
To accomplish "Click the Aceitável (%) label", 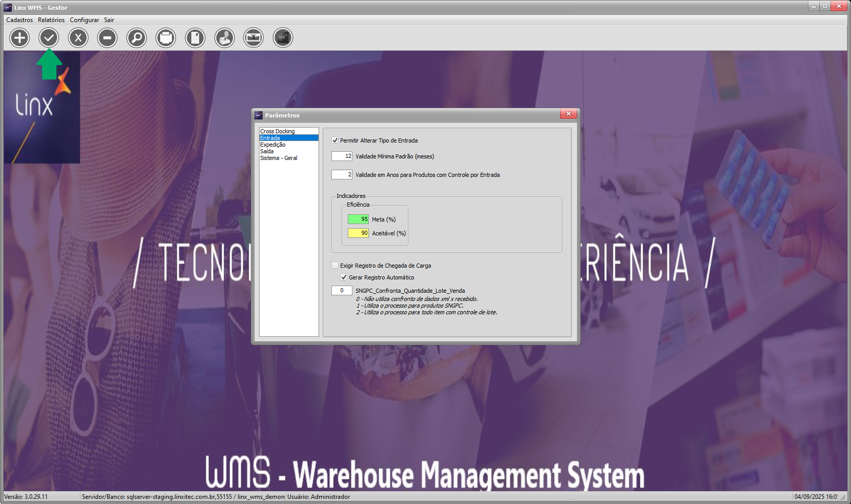I will [x=389, y=233].
